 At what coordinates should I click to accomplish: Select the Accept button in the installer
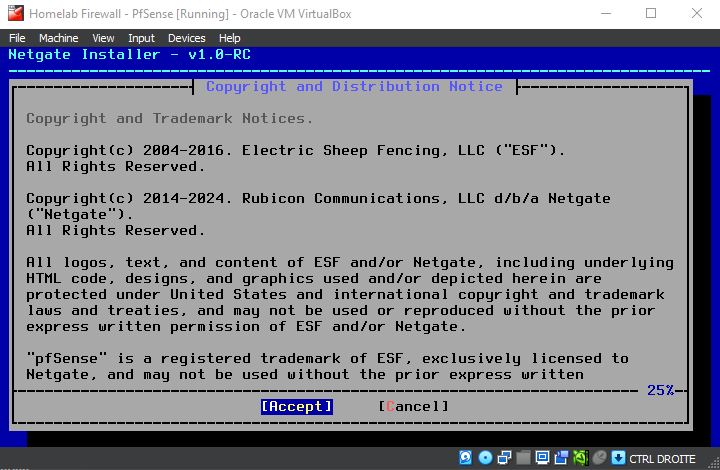[297, 407]
